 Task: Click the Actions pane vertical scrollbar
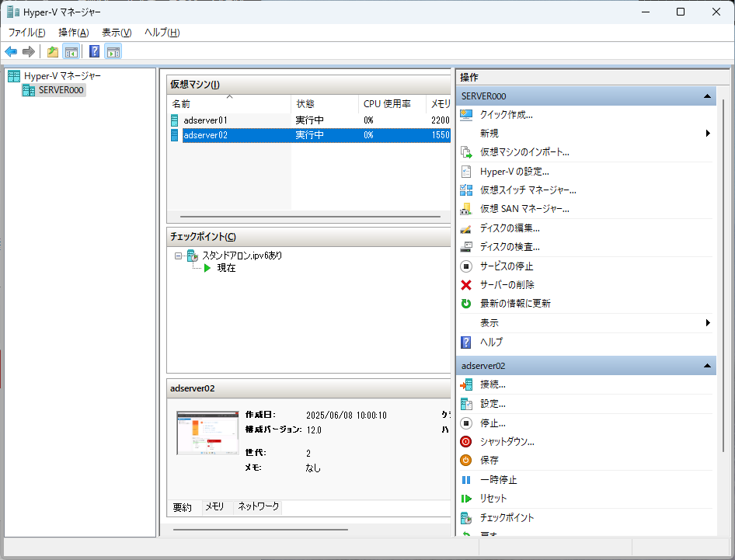click(x=723, y=275)
